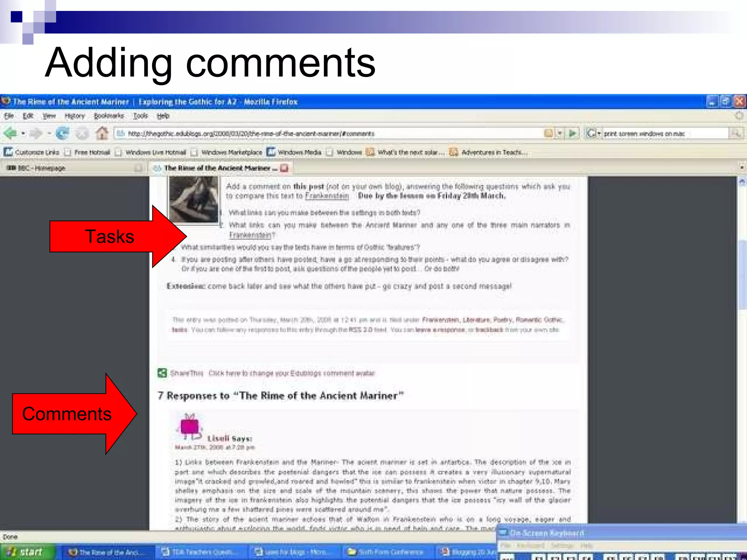Open Windows Marketplace bookmark
747x560 pixels.
click(227, 152)
